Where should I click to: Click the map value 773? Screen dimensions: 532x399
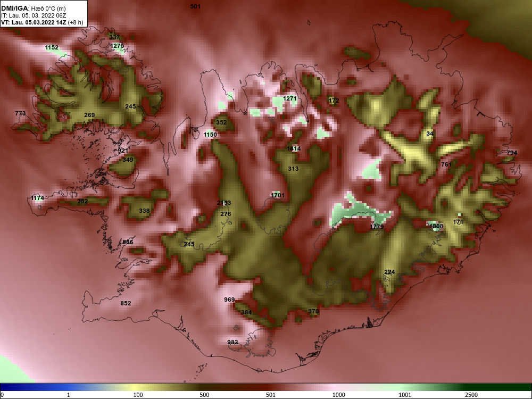click(20, 113)
